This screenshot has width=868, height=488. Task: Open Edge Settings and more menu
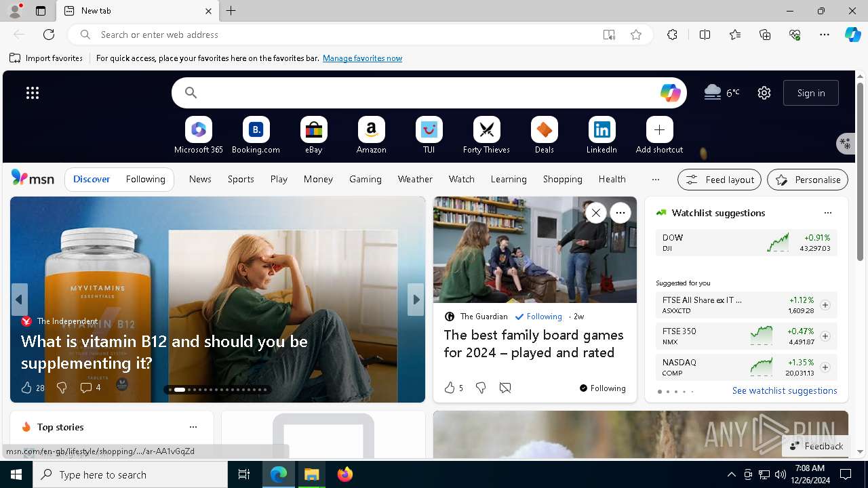point(825,35)
